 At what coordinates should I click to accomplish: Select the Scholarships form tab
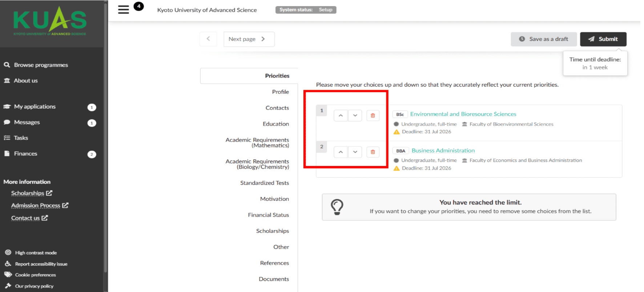click(273, 231)
